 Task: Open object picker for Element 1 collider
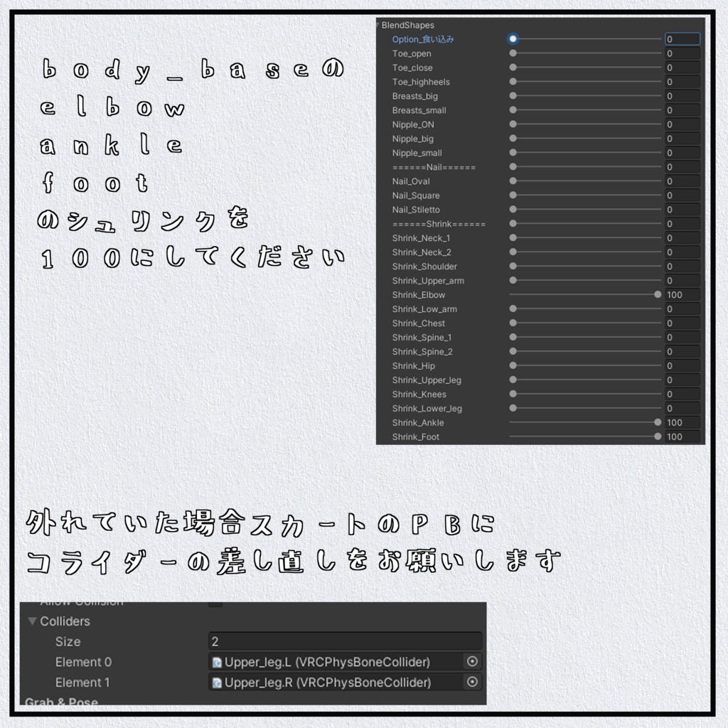472,682
